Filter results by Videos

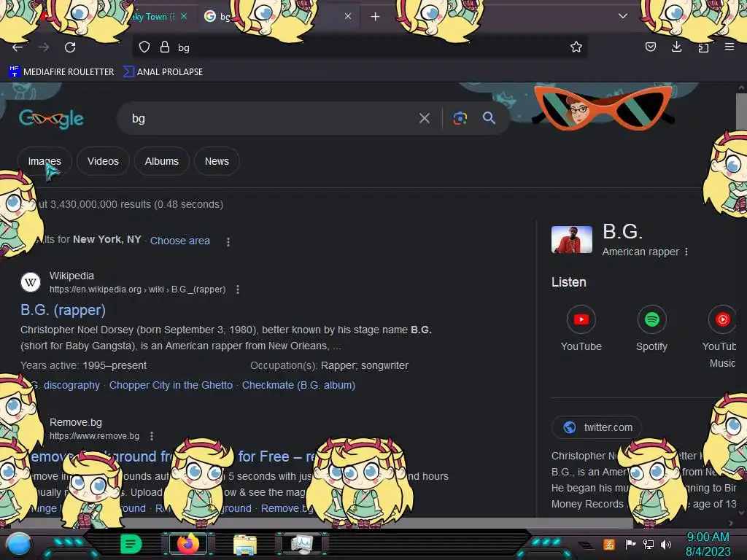[x=103, y=161]
